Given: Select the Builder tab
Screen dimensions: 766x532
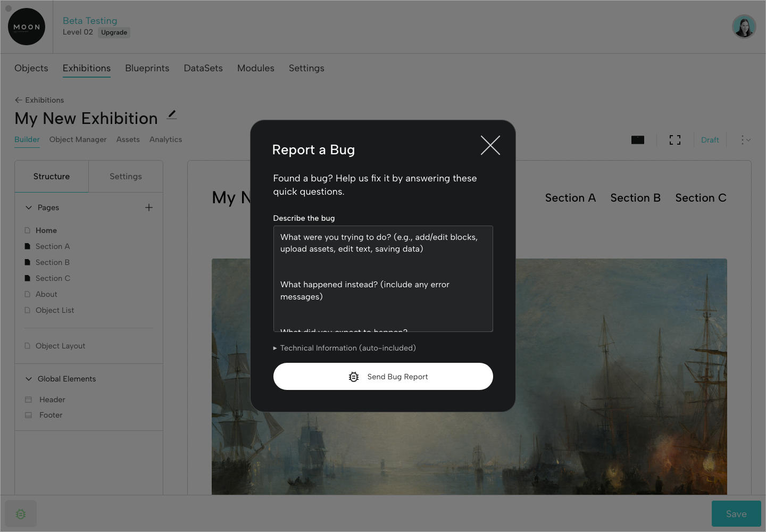Looking at the screenshot, I should tap(27, 139).
